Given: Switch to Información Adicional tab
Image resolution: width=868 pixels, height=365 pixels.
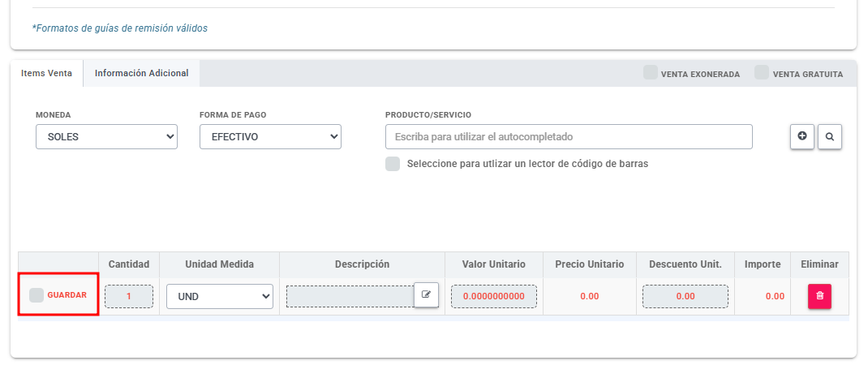Looking at the screenshot, I should pyautogui.click(x=142, y=73).
